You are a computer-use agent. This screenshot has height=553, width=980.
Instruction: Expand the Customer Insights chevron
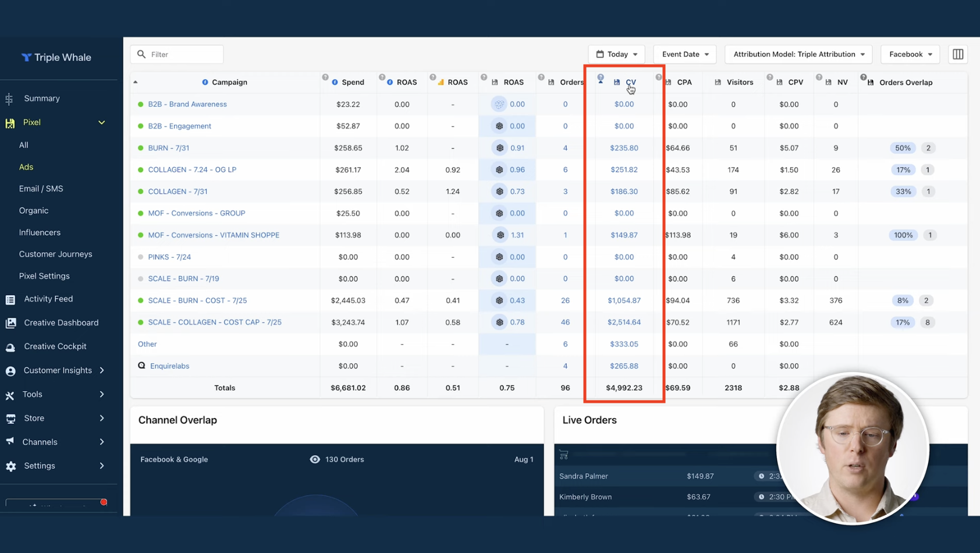click(x=102, y=370)
